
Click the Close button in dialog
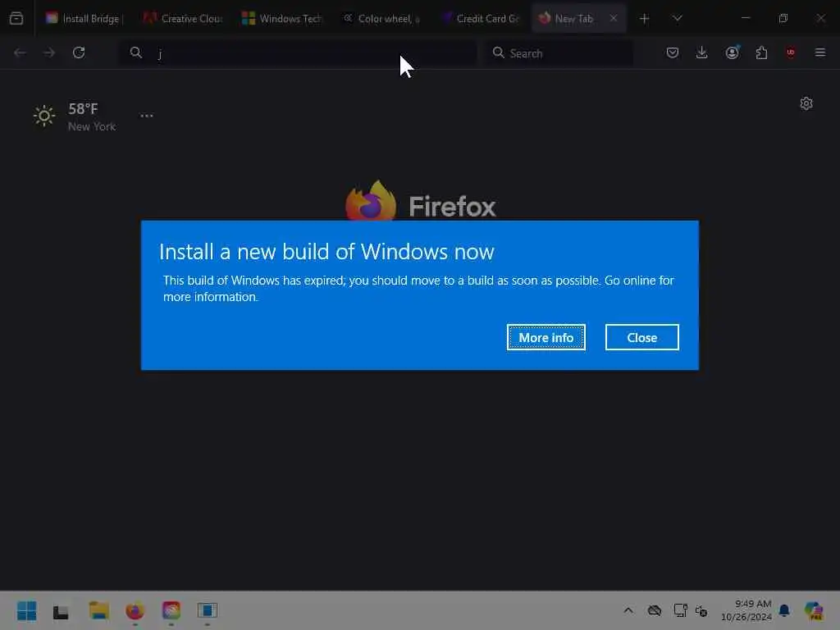pos(641,337)
